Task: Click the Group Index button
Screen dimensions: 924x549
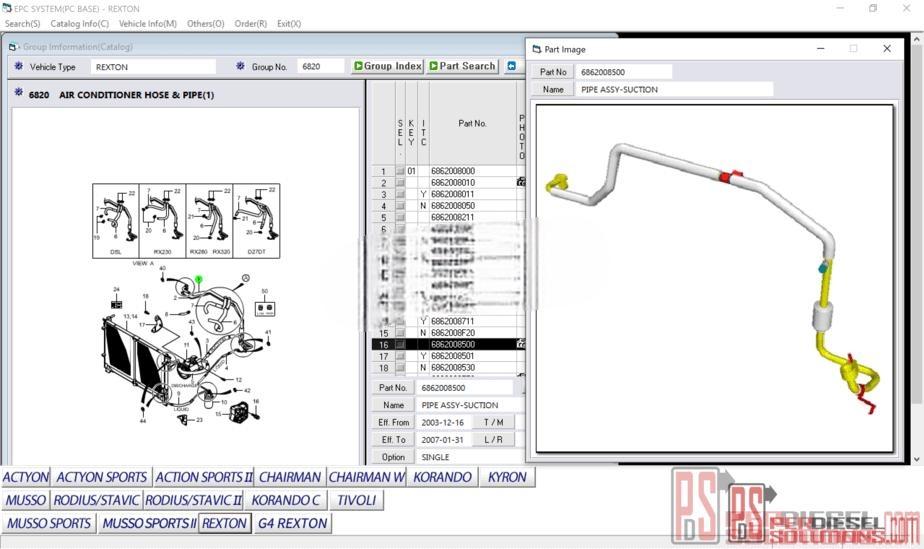Action: point(387,66)
